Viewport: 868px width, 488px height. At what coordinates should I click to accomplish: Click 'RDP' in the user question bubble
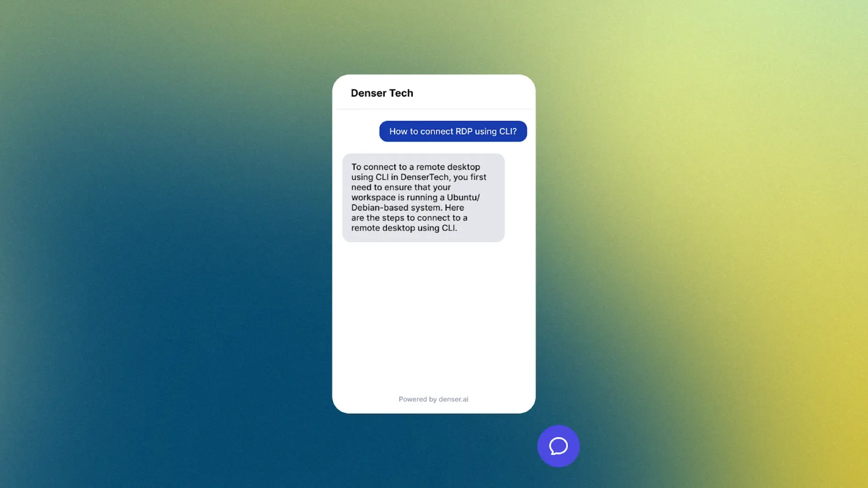coord(464,131)
